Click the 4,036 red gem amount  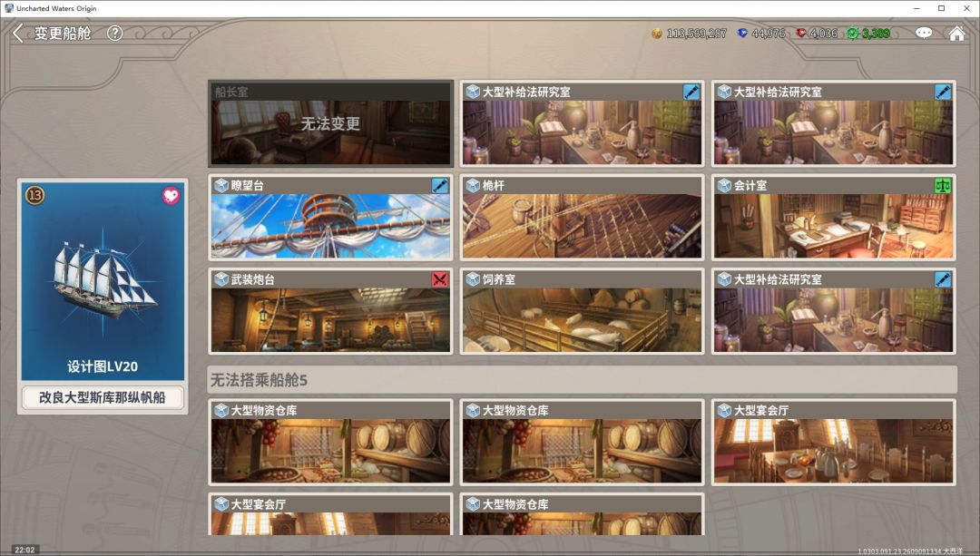pos(824,34)
